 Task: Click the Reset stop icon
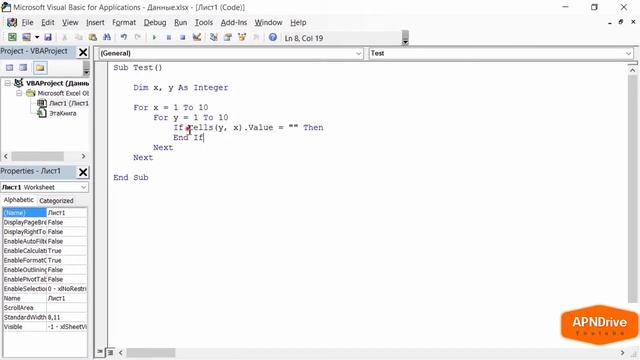(182, 38)
